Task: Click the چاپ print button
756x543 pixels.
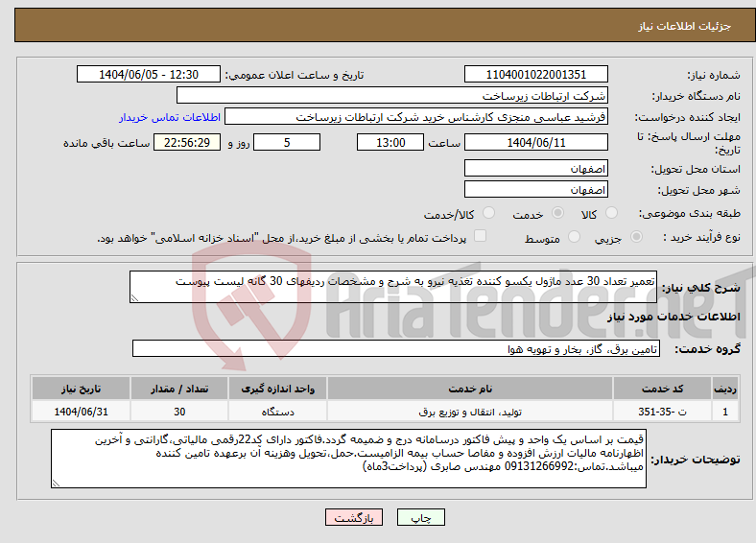Action: coord(421,517)
